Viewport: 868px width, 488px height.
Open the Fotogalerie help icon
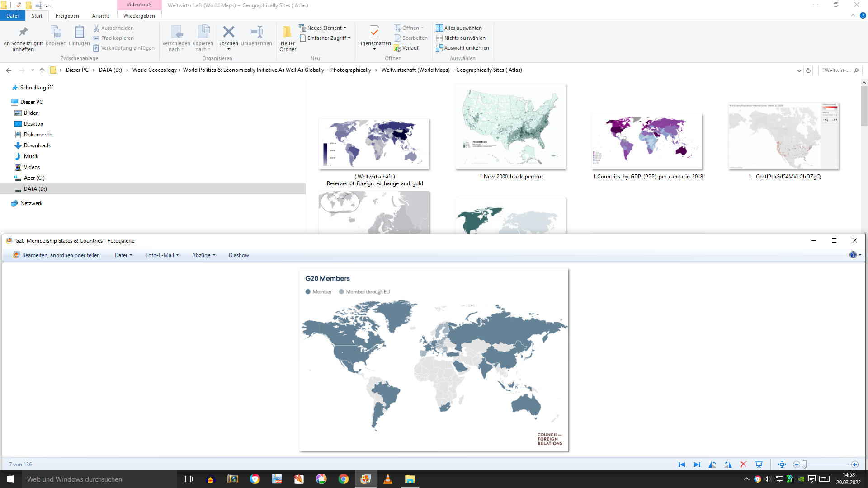click(x=853, y=255)
